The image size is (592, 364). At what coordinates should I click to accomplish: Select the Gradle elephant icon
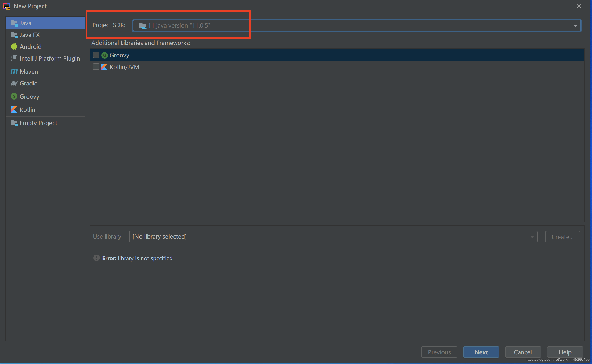pos(14,83)
